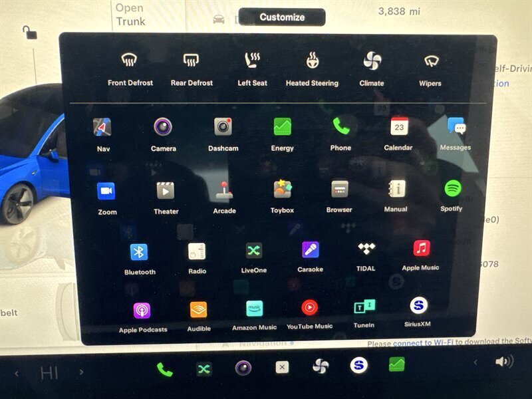Image resolution: width=532 pixels, height=399 pixels.
Task: Toggle Front Defrost
Action: tap(130, 62)
